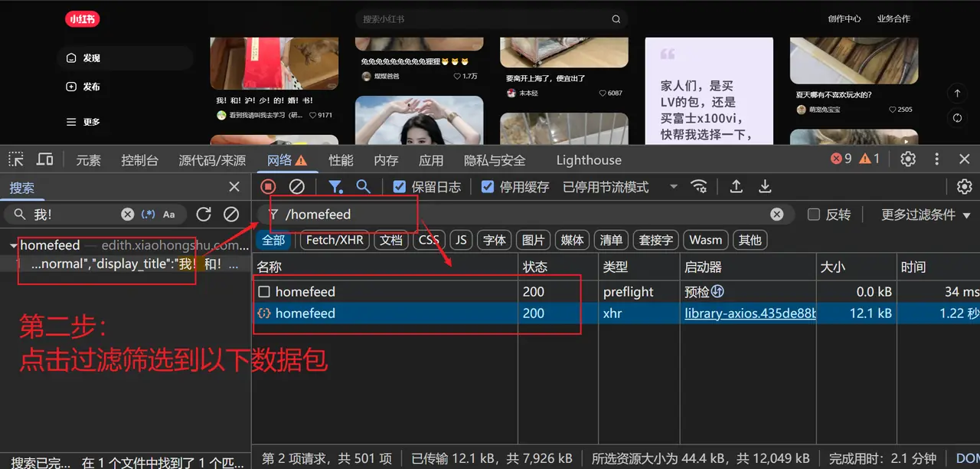This screenshot has width=980, height=469.
Task: Refresh the search results
Action: (x=203, y=215)
